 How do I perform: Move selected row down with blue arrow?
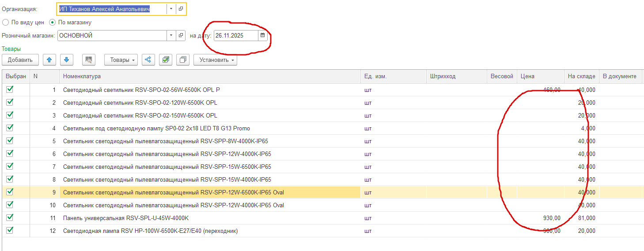tap(66, 60)
